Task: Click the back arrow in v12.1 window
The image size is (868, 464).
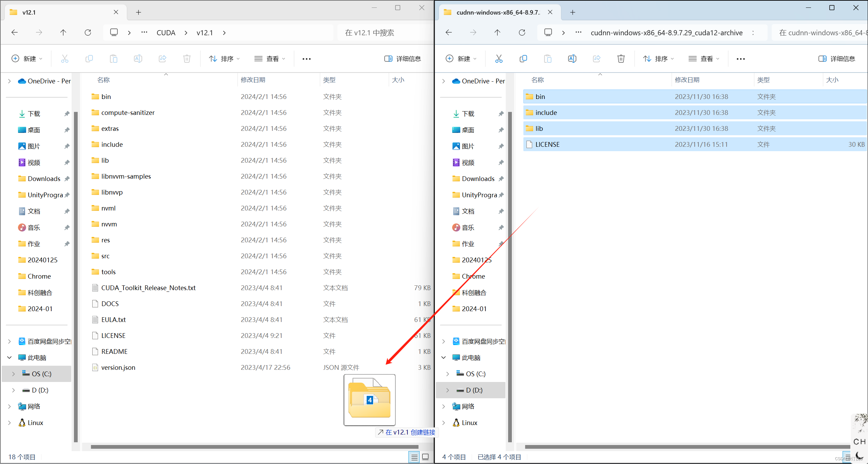Action: pyautogui.click(x=15, y=33)
